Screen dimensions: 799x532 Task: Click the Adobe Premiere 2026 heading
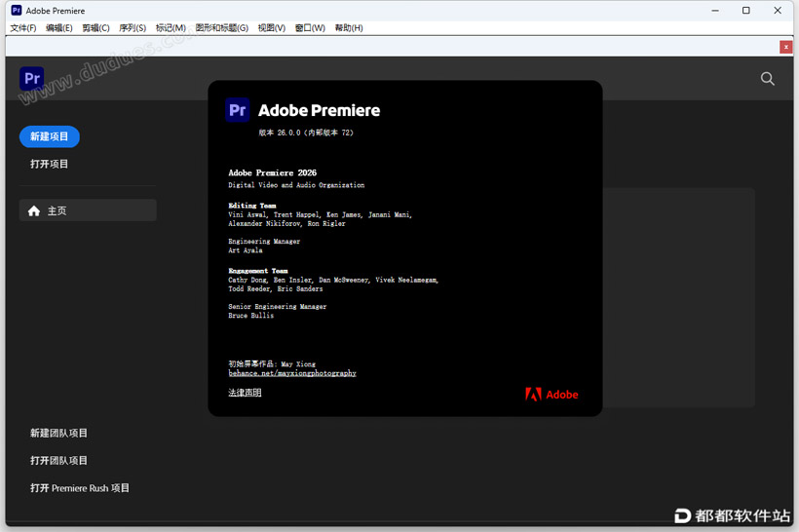pyautogui.click(x=273, y=173)
